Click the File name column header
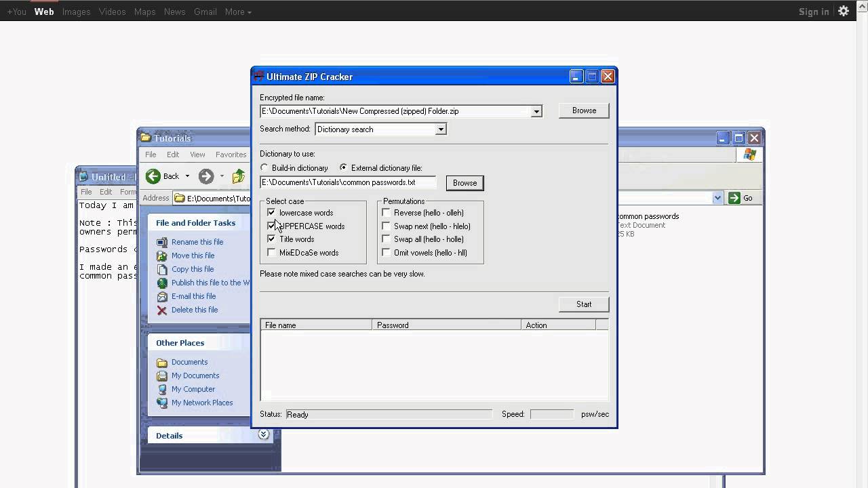The image size is (868, 488). pyautogui.click(x=316, y=325)
